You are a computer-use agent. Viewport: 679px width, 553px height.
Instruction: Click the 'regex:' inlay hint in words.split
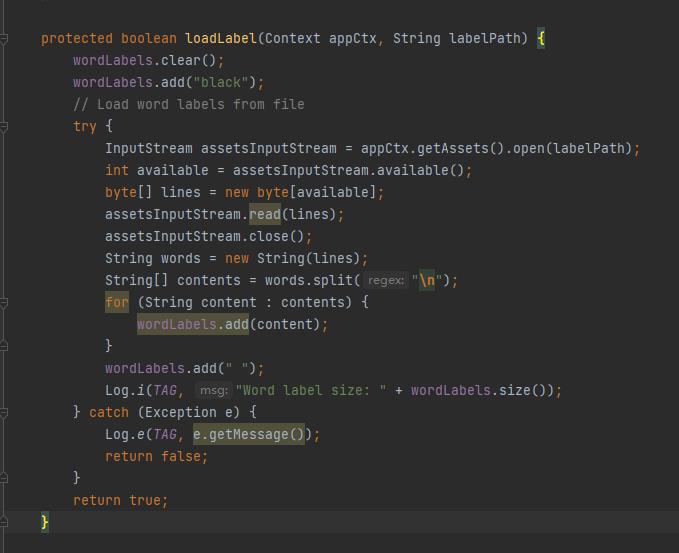point(385,281)
